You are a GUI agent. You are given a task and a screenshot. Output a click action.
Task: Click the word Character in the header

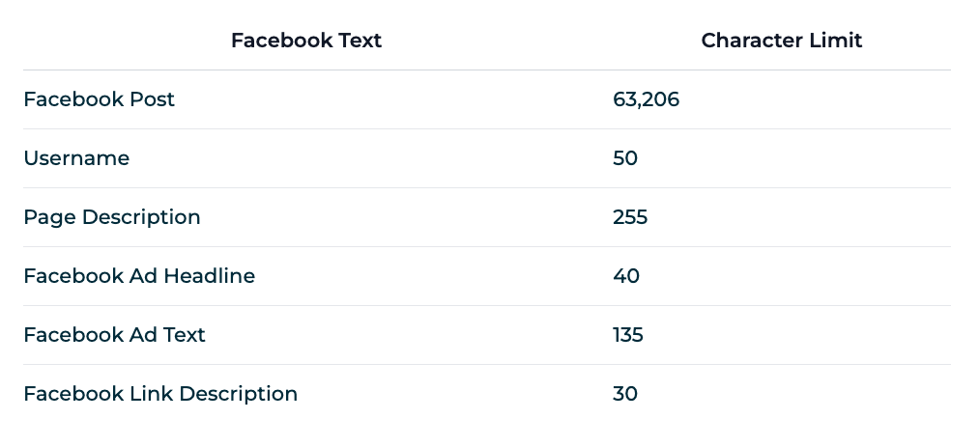[x=752, y=41]
